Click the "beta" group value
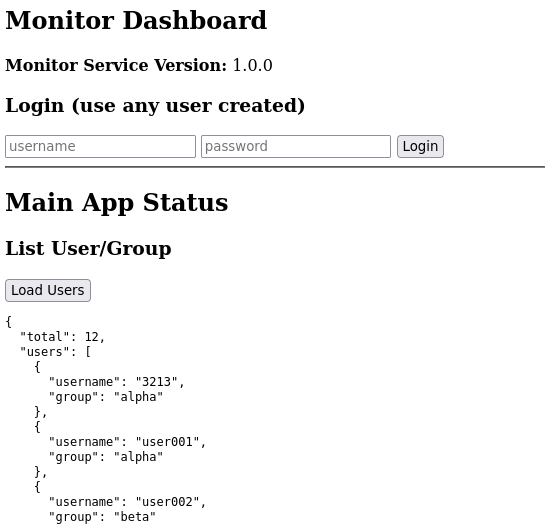The width and height of the screenshot is (549, 525). [x=135, y=517]
